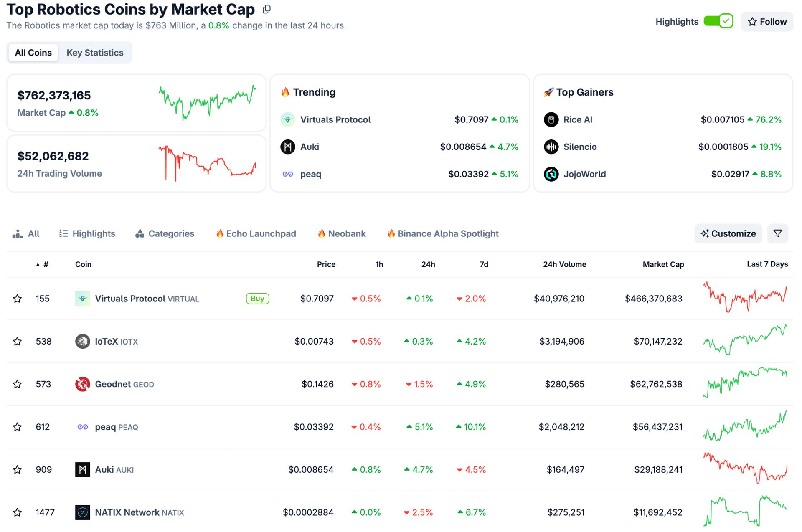This screenshot has height=532, width=802.
Task: Click the IoTeX coin logo
Action: [x=82, y=341]
